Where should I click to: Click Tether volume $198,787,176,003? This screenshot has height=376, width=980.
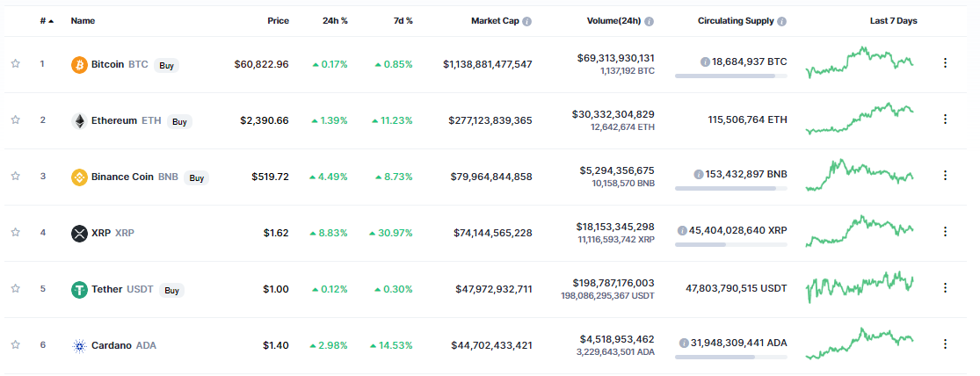(613, 283)
